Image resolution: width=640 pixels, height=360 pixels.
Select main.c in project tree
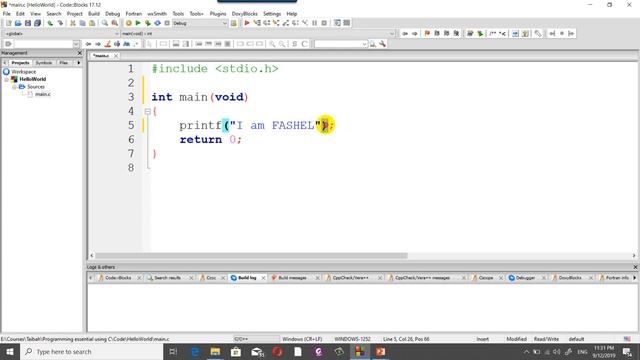[x=42, y=94]
